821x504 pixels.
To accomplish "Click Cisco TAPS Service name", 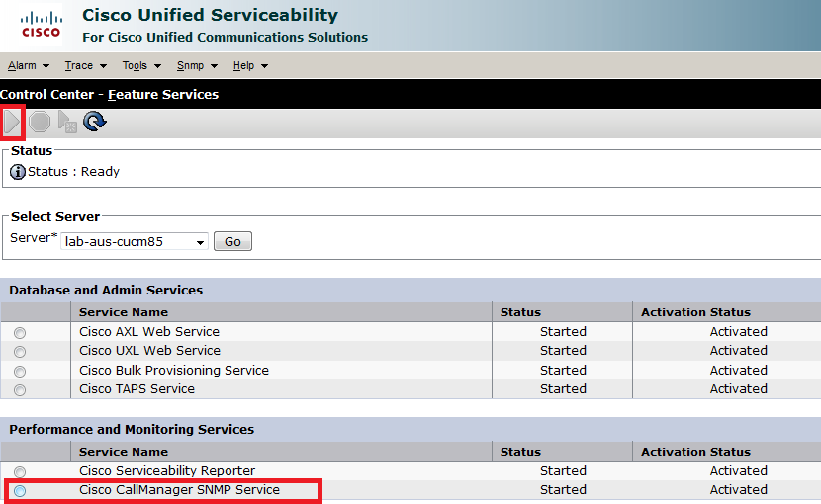I will point(137,388).
